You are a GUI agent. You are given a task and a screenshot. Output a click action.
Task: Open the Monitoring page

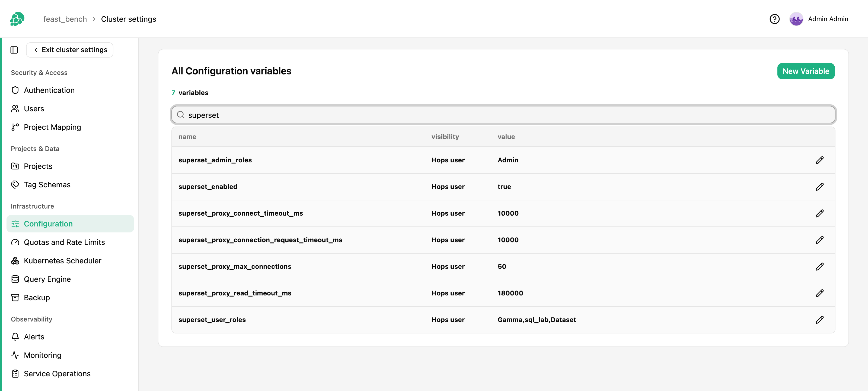point(70,355)
